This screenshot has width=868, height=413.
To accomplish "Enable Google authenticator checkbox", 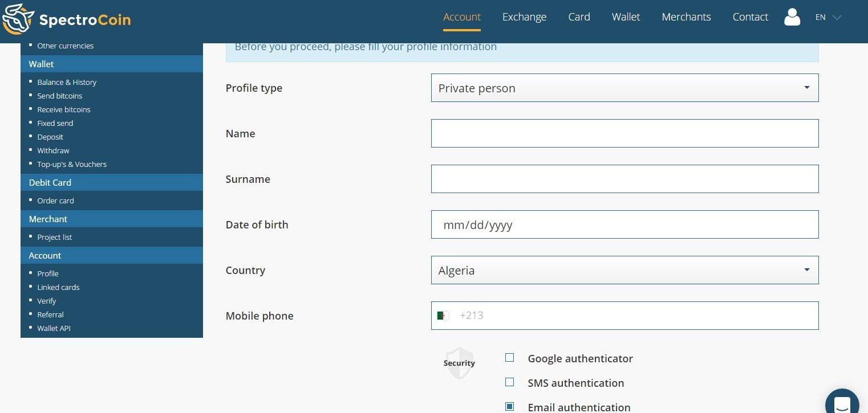I will [x=510, y=358].
